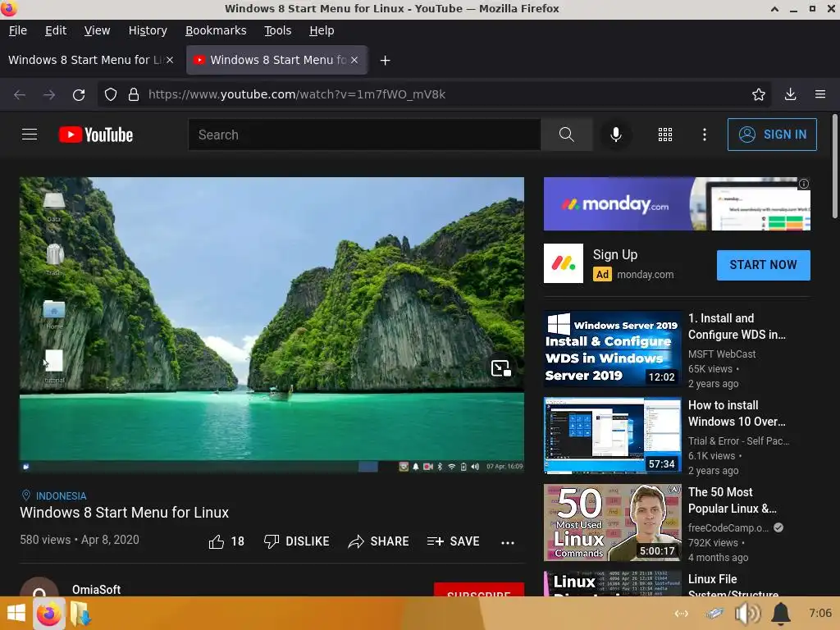This screenshot has width=840, height=630.
Task: Focus the YouTube Search field
Action: point(364,135)
